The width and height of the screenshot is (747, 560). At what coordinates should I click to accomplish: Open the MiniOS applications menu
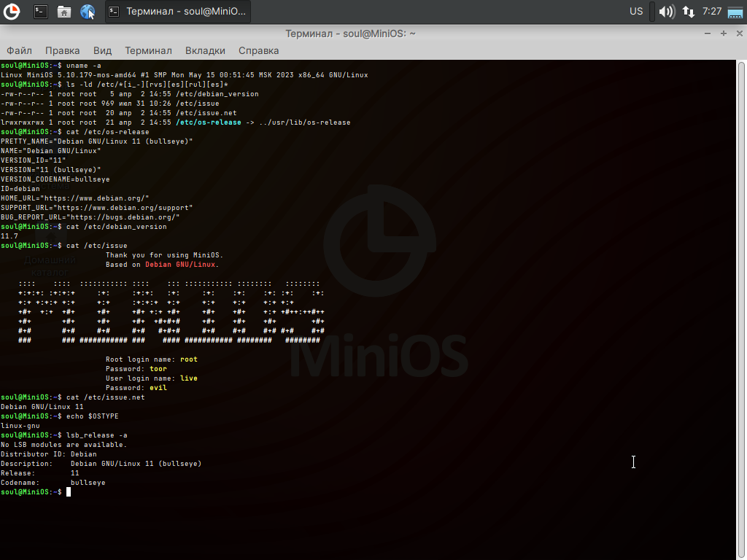(x=12, y=12)
